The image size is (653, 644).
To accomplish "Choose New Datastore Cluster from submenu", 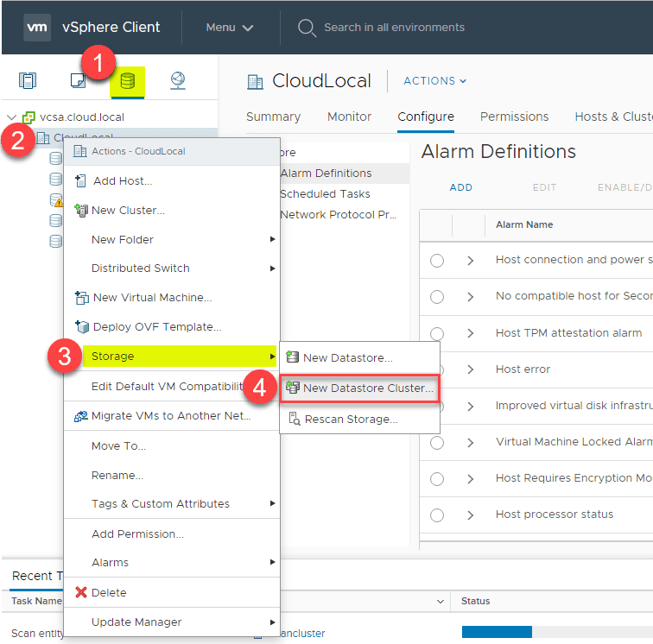I will 360,388.
